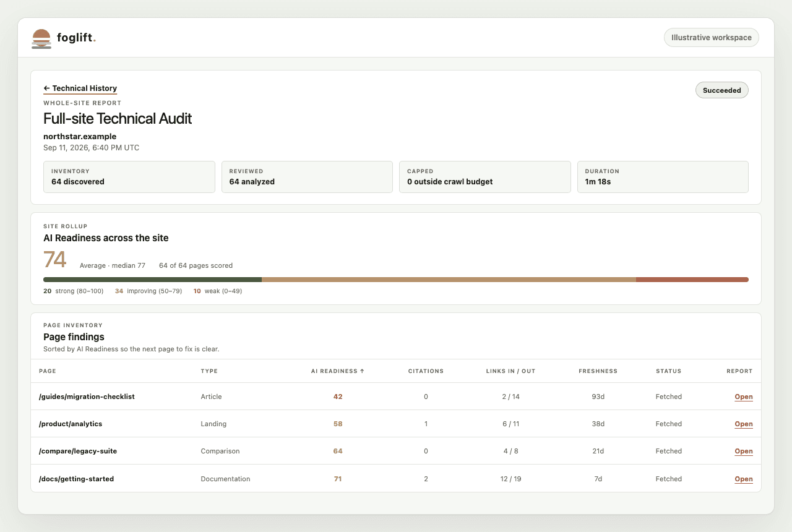Image resolution: width=792 pixels, height=532 pixels.
Task: Click the Full-site Technical Audit heading
Action: tap(118, 119)
